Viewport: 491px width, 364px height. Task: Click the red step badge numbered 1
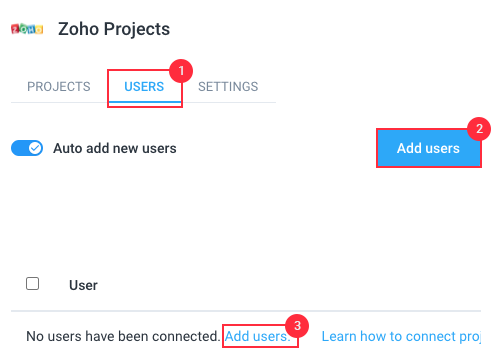181,71
